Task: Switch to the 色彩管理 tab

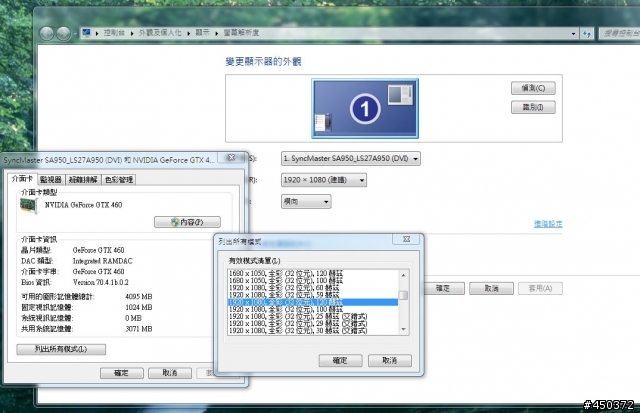Action: point(119,180)
